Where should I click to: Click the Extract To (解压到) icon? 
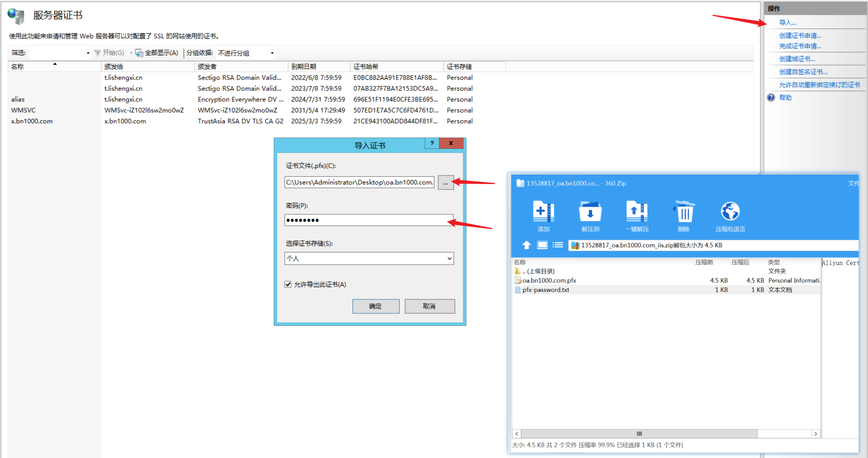tap(590, 212)
